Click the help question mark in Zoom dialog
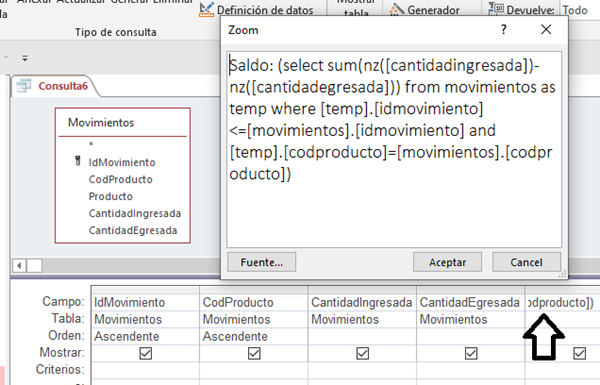 (504, 29)
